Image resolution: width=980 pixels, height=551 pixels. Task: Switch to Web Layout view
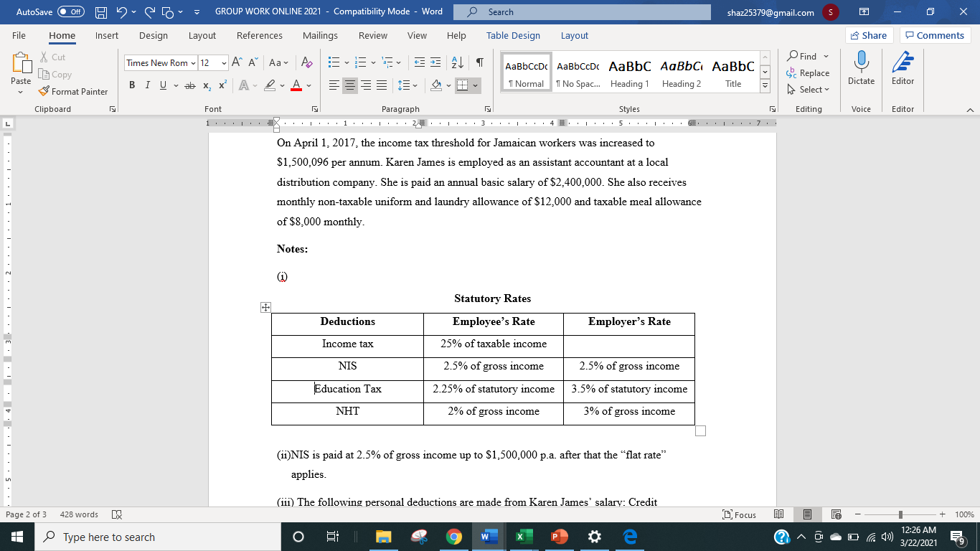pyautogui.click(x=836, y=514)
